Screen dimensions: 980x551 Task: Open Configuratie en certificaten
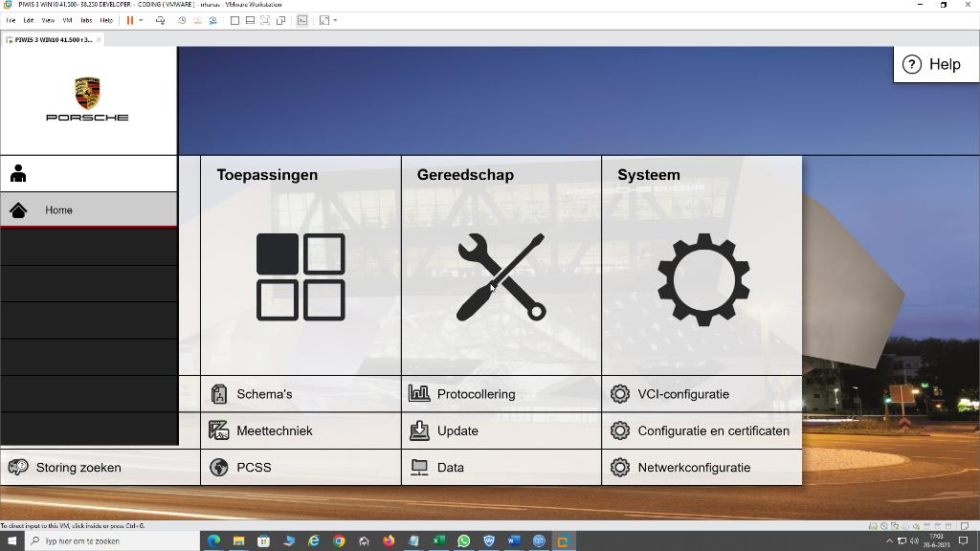714,430
